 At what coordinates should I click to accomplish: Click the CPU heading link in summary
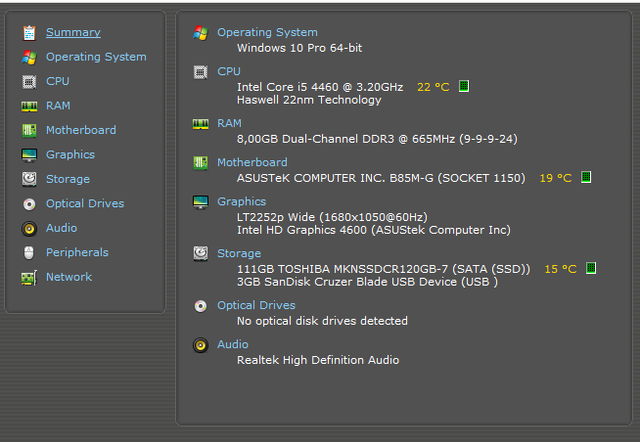click(229, 71)
